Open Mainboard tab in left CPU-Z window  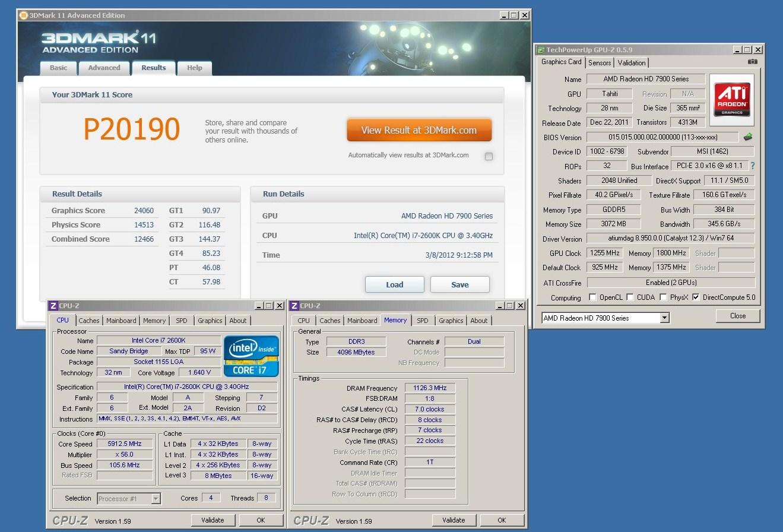121,321
